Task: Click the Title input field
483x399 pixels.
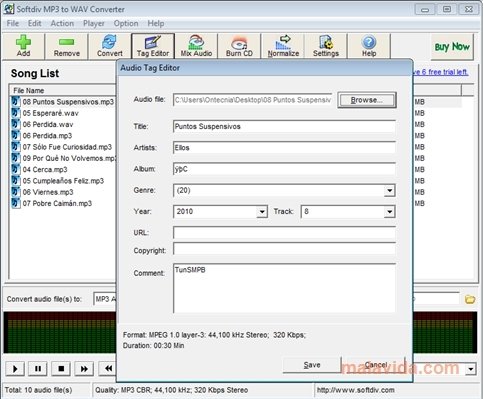Action: coord(284,126)
